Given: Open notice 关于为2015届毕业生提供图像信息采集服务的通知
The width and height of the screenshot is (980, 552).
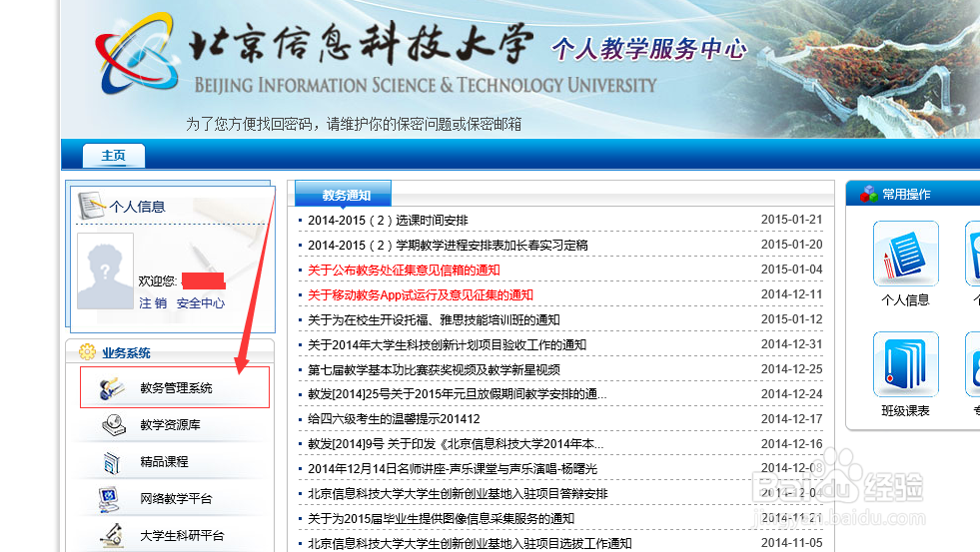Looking at the screenshot, I should (441, 519).
